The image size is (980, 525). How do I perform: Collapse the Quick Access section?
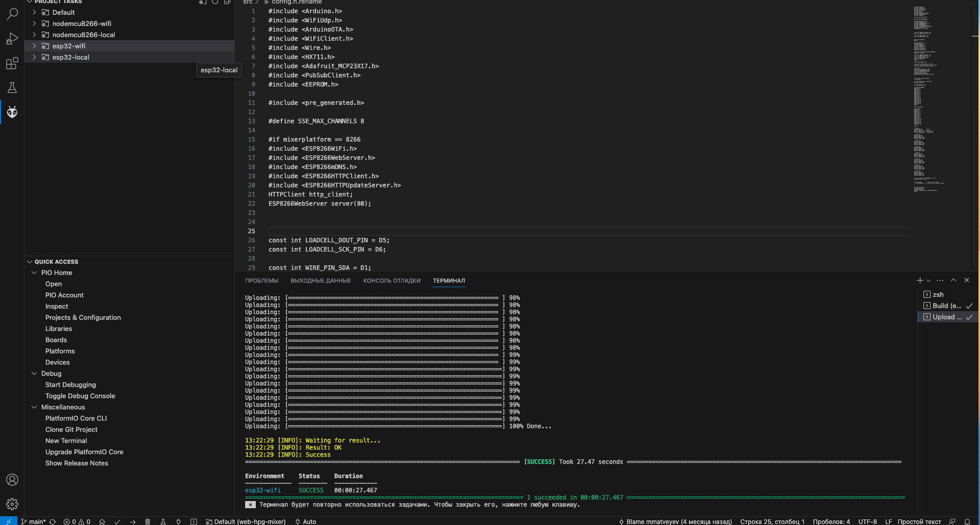tap(30, 262)
